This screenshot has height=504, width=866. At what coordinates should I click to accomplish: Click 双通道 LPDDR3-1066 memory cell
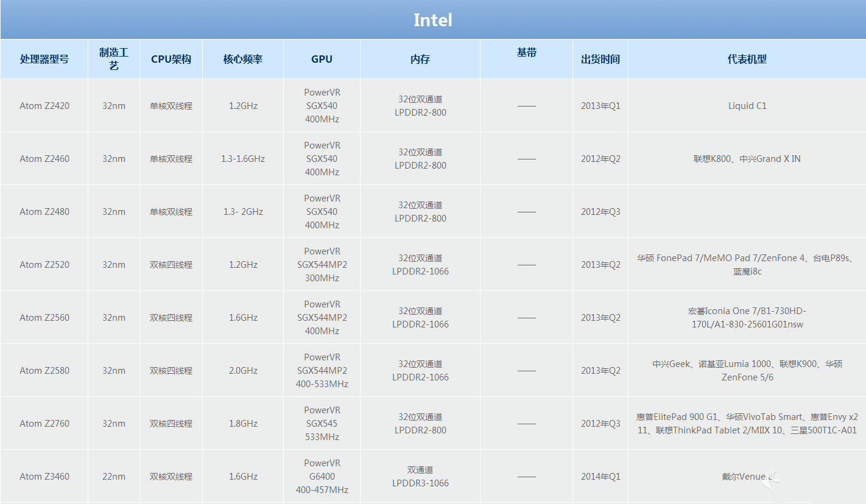420,477
